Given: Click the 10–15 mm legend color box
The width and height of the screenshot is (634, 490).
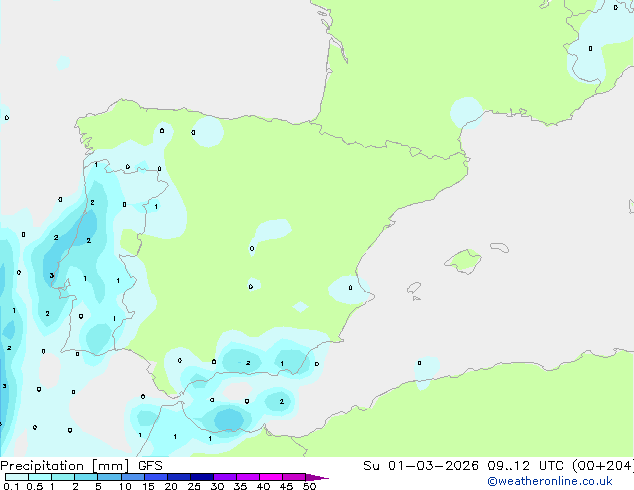Looking at the screenshot, I should (x=132, y=477).
